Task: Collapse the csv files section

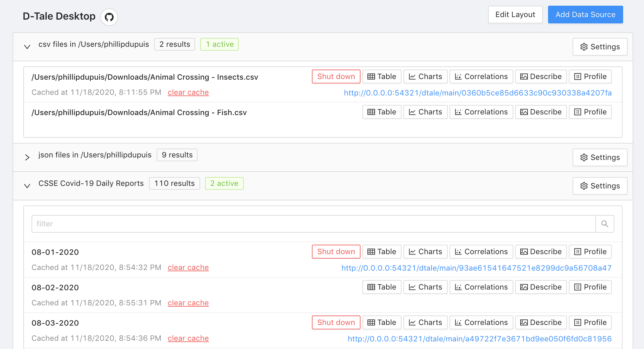Action: (27, 47)
